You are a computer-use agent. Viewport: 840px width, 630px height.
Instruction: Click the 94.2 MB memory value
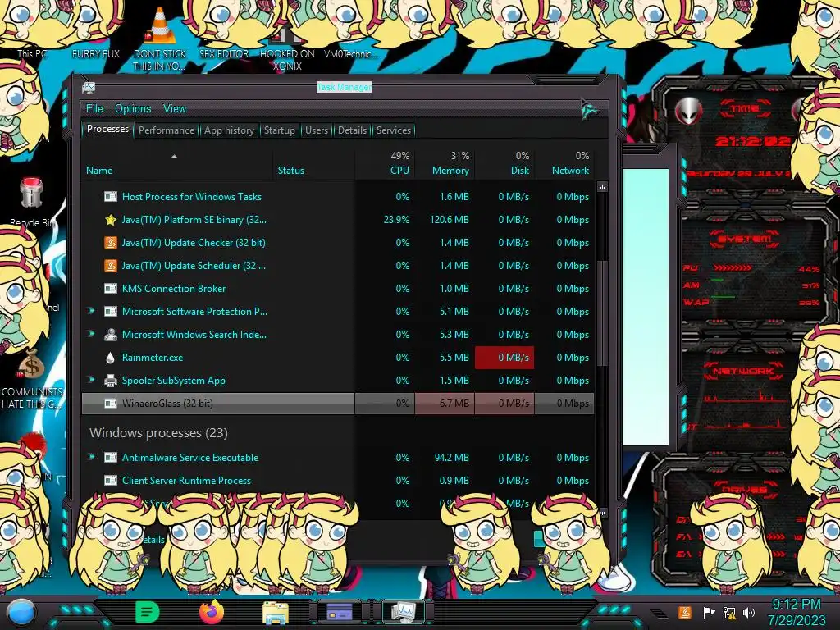[452, 458]
